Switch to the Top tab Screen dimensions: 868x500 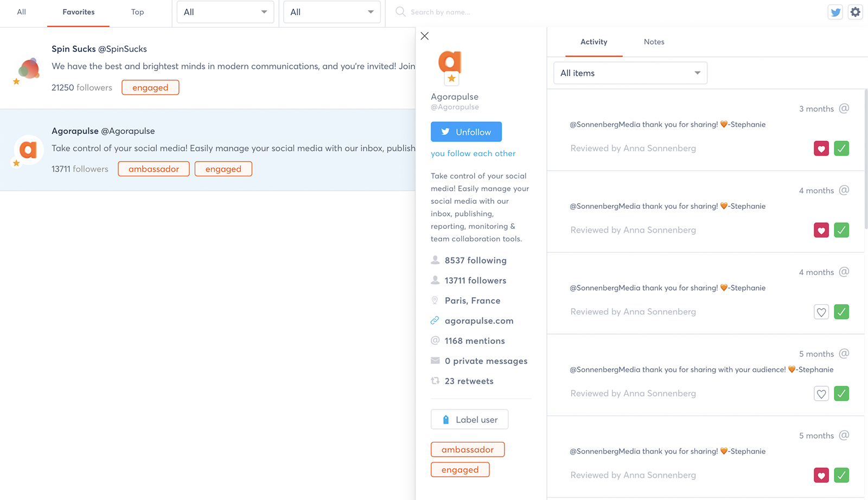pos(138,12)
